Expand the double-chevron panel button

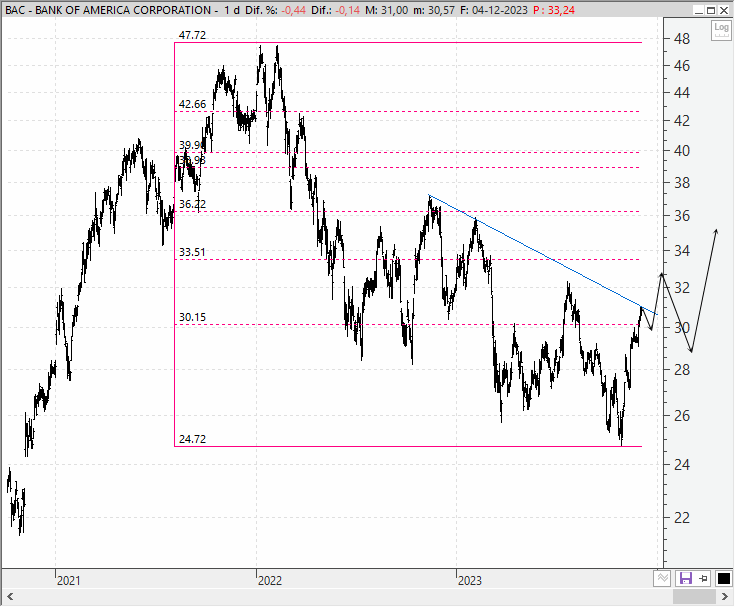[662, 578]
